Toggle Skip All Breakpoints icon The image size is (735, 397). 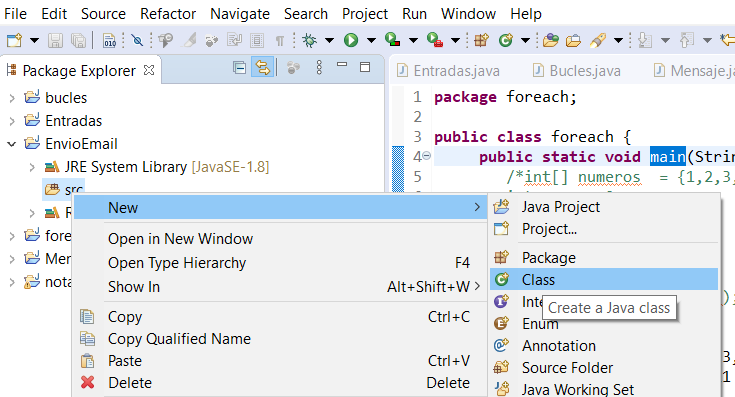pyautogui.click(x=137, y=40)
